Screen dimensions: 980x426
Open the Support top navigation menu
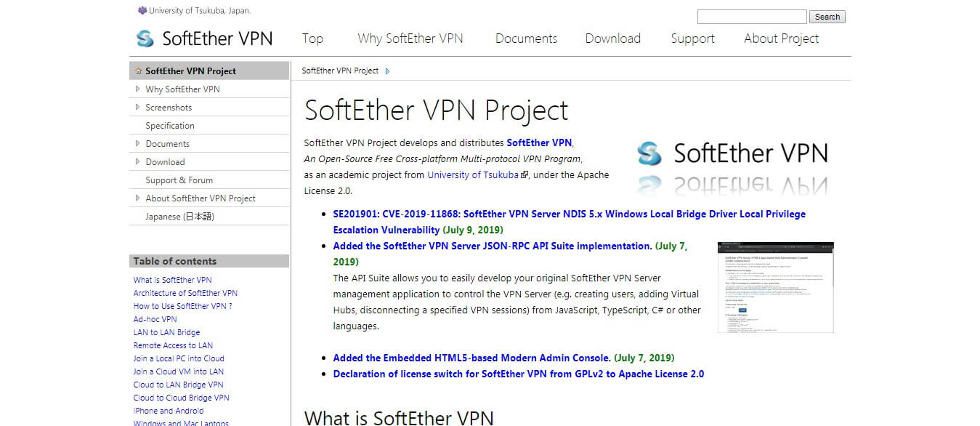click(693, 39)
